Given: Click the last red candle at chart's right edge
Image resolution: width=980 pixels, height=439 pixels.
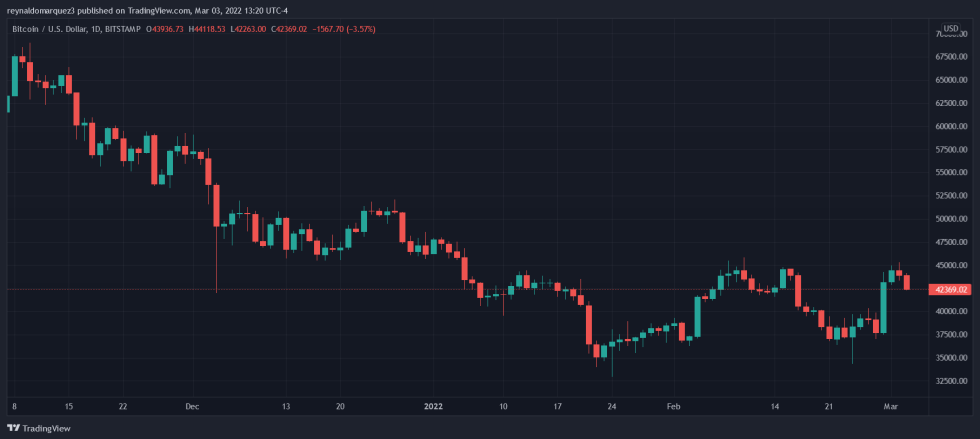Looking at the screenshot, I should 906,281.
